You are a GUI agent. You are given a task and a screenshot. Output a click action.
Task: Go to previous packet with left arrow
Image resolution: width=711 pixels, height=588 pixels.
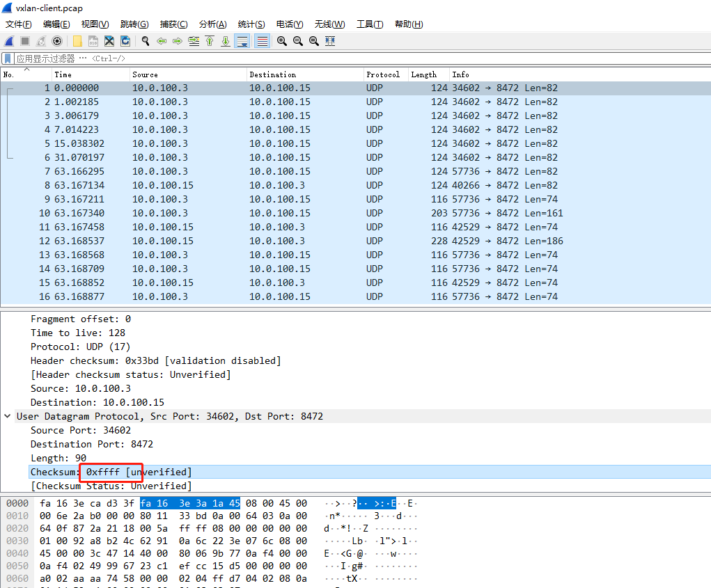162,41
